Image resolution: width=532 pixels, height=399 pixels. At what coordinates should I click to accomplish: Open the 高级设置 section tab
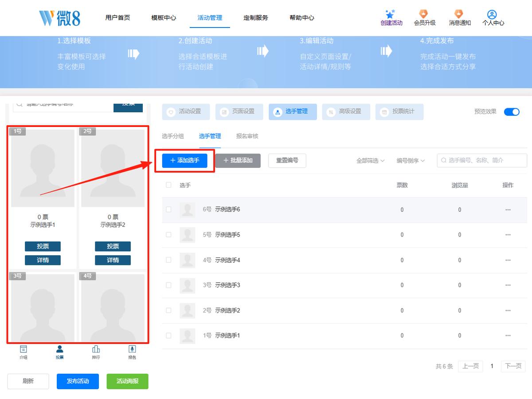coord(346,112)
